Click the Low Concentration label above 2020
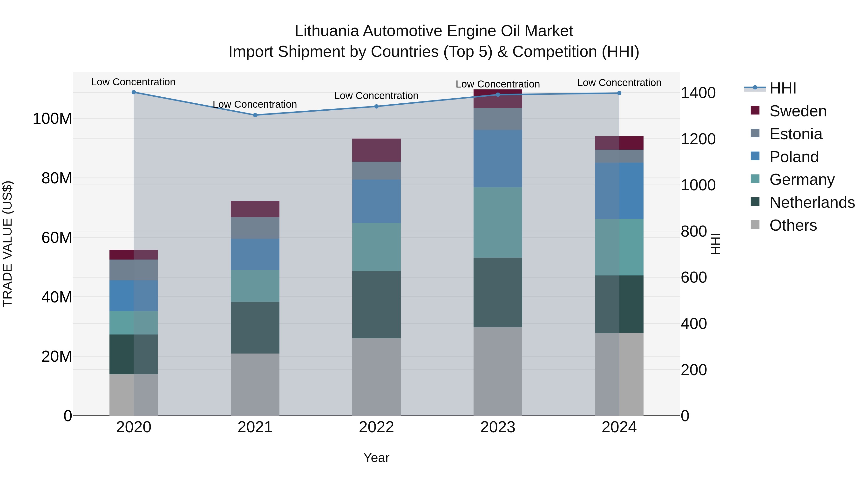The height and width of the screenshot is (488, 868). pyautogui.click(x=133, y=82)
